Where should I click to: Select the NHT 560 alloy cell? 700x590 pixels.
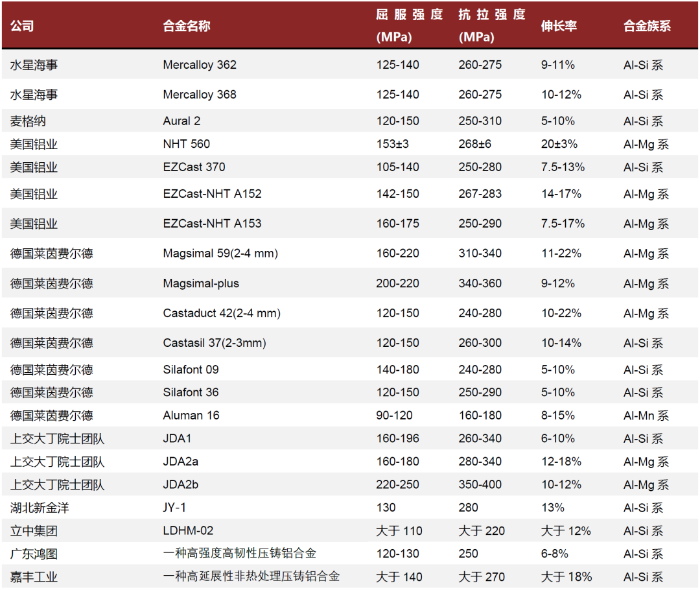186,144
